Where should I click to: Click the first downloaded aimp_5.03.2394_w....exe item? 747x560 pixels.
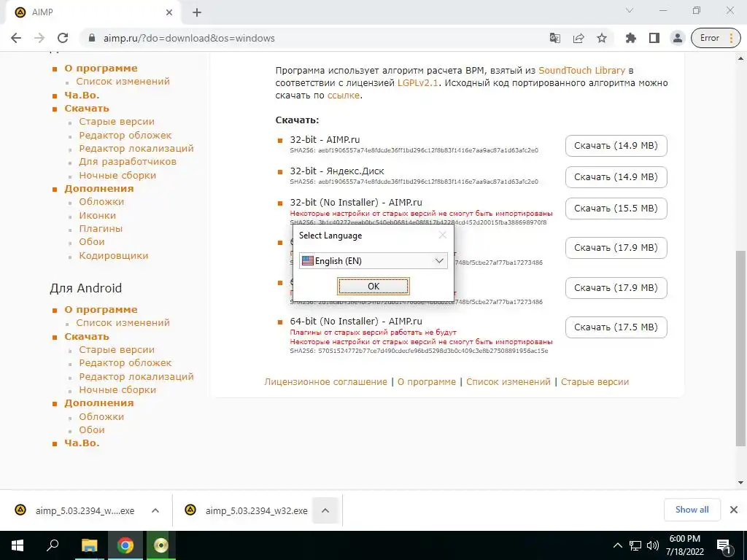(x=74, y=510)
